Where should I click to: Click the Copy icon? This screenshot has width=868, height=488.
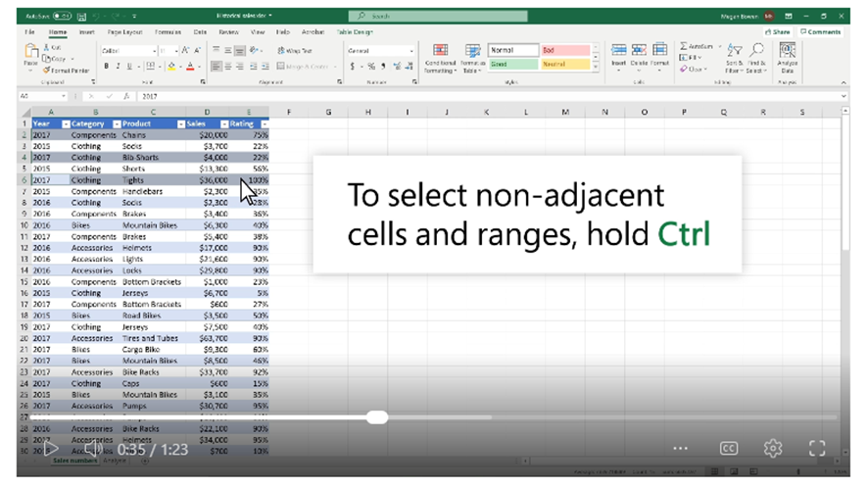pos(46,59)
